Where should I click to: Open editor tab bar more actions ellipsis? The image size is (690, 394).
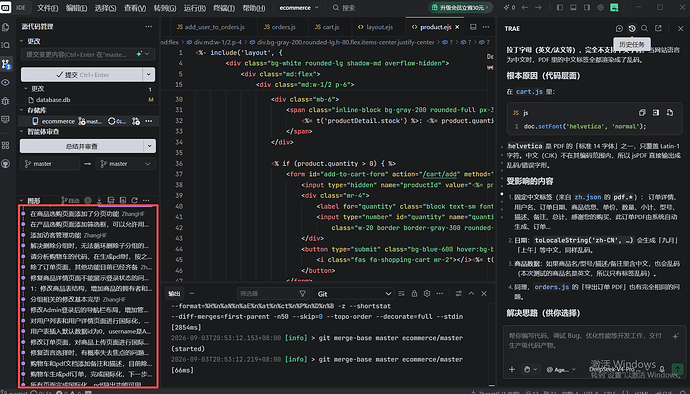(x=486, y=27)
